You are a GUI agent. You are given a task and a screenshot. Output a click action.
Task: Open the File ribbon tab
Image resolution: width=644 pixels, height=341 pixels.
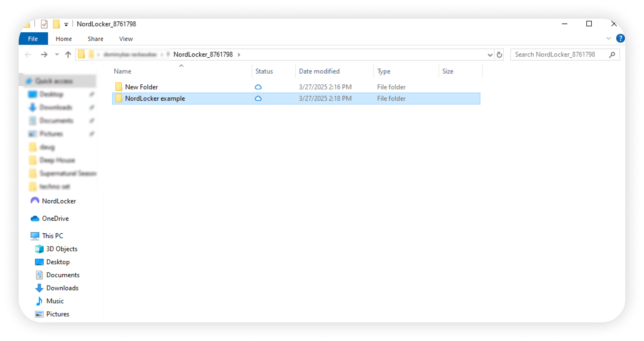(33, 39)
